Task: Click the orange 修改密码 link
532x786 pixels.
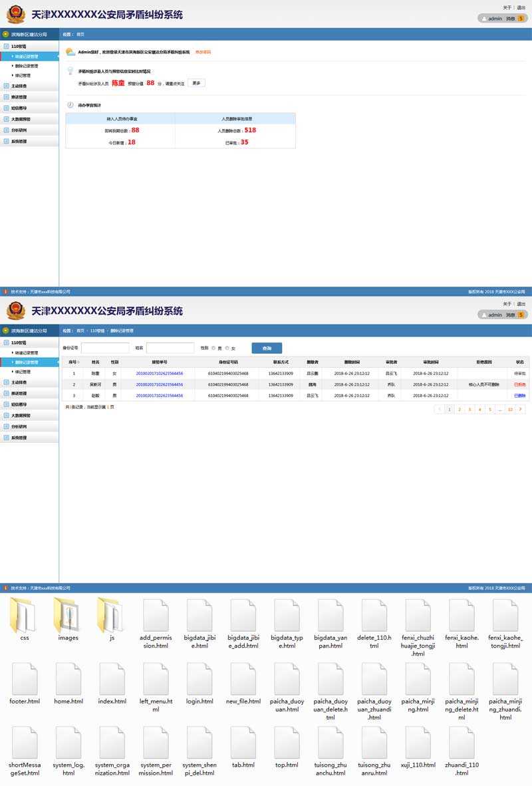Action: pyautogui.click(x=203, y=52)
